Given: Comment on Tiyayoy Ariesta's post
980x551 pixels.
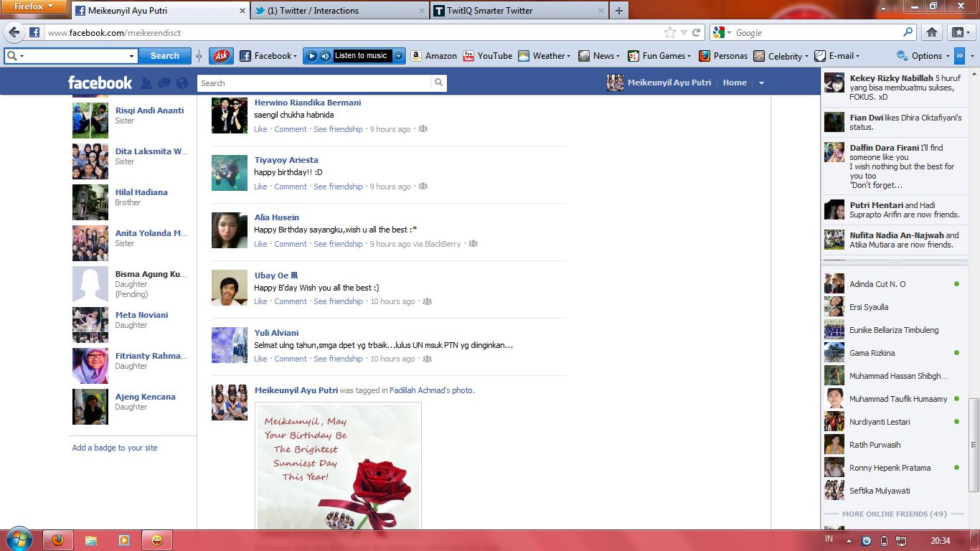Looking at the screenshot, I should (x=291, y=187).
